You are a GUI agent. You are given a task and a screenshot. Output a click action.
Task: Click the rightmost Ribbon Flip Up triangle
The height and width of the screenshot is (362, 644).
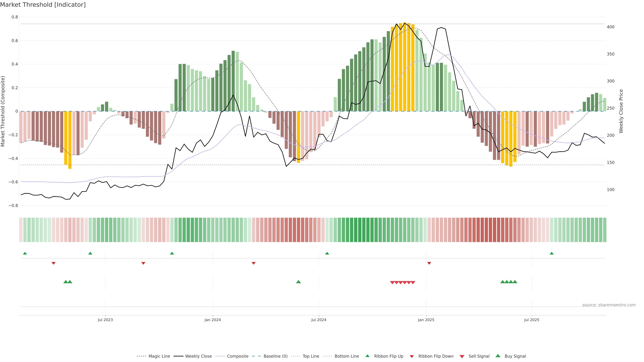coord(552,253)
